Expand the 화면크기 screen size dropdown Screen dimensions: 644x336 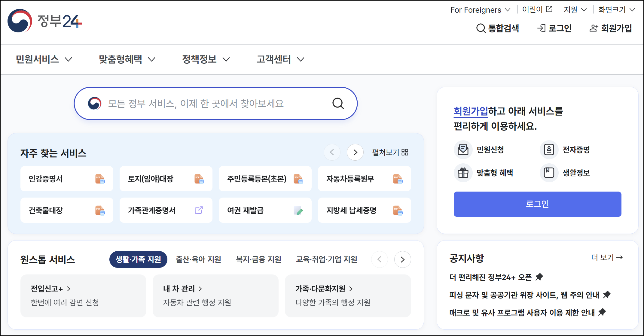(616, 10)
